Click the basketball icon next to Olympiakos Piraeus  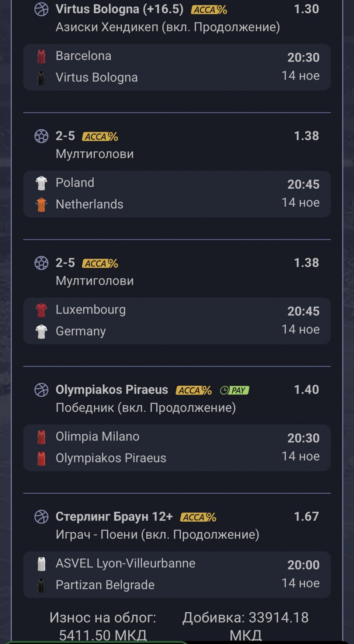pos(41,390)
